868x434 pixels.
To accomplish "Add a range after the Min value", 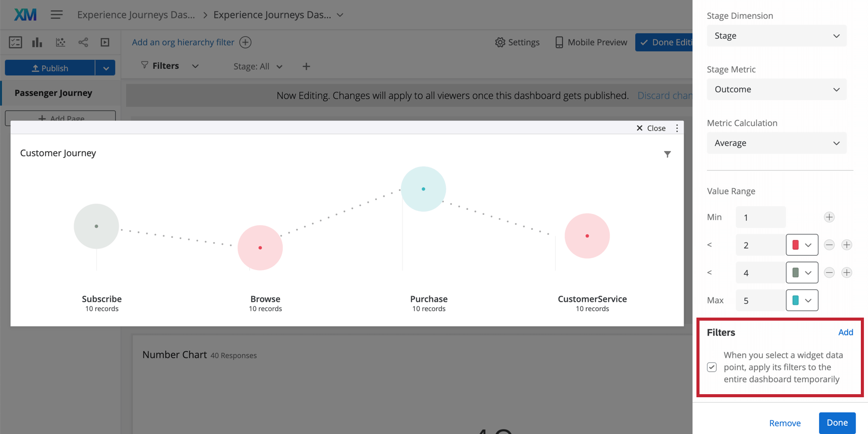I will (829, 218).
